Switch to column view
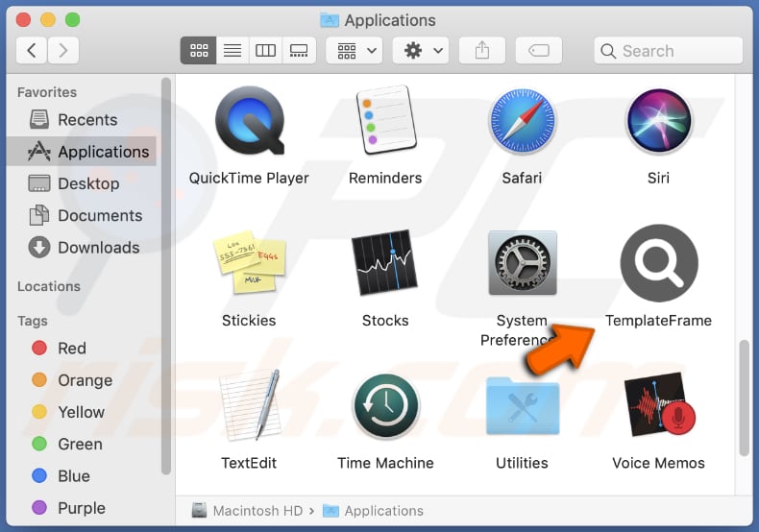Image resolution: width=759 pixels, height=532 pixels. click(x=265, y=50)
